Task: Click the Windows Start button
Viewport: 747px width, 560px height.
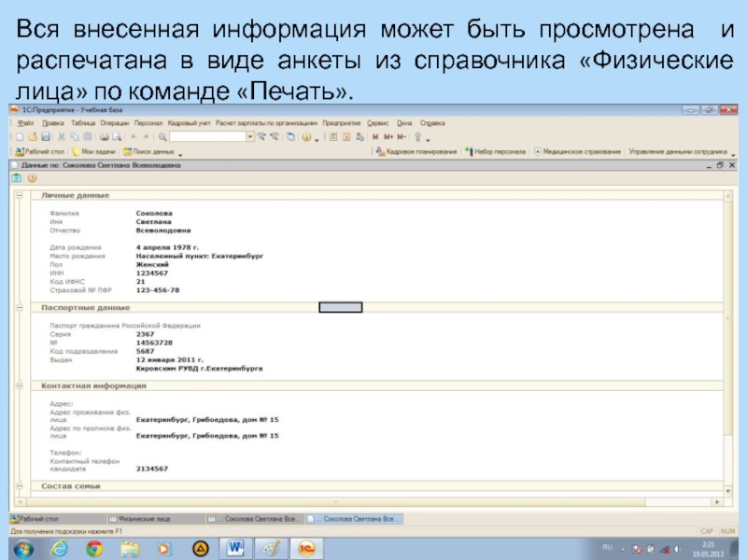Action: coord(21,547)
